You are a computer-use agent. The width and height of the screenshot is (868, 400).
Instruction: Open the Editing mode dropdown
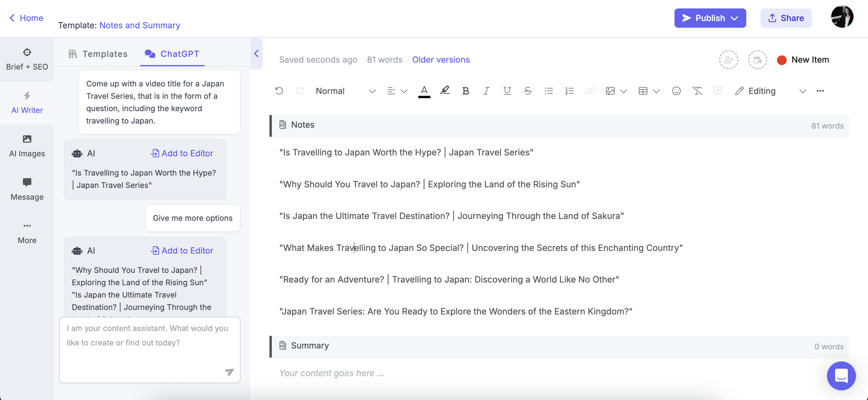click(771, 91)
